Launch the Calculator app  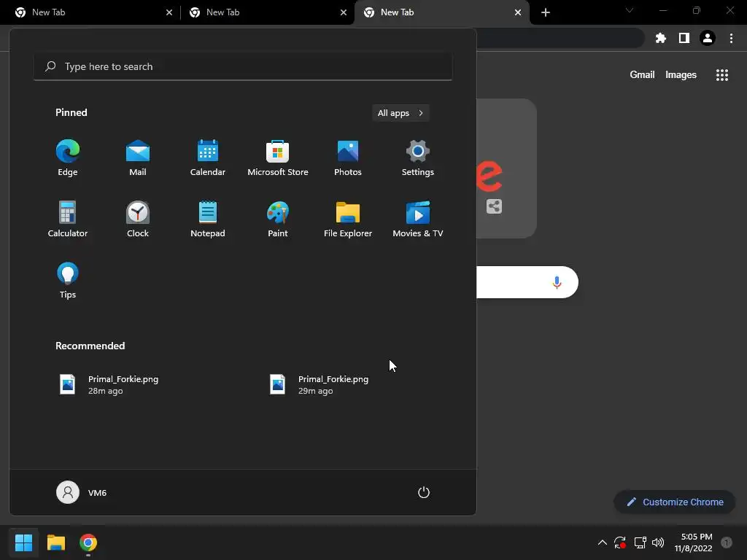(x=68, y=219)
